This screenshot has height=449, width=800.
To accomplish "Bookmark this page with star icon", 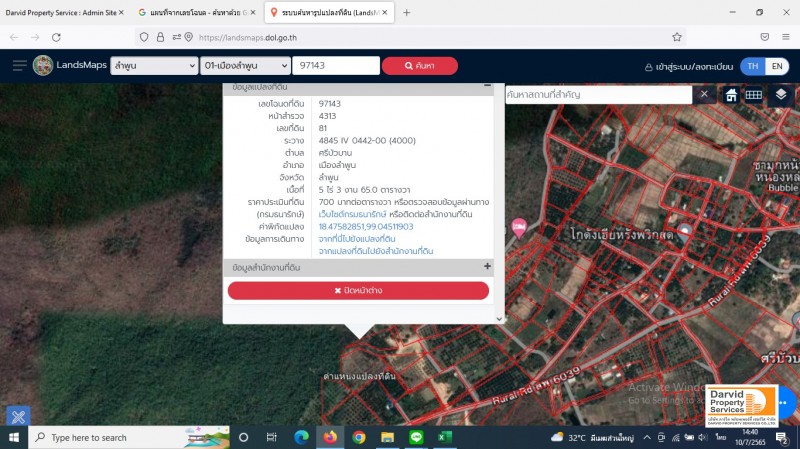I will tap(677, 37).
